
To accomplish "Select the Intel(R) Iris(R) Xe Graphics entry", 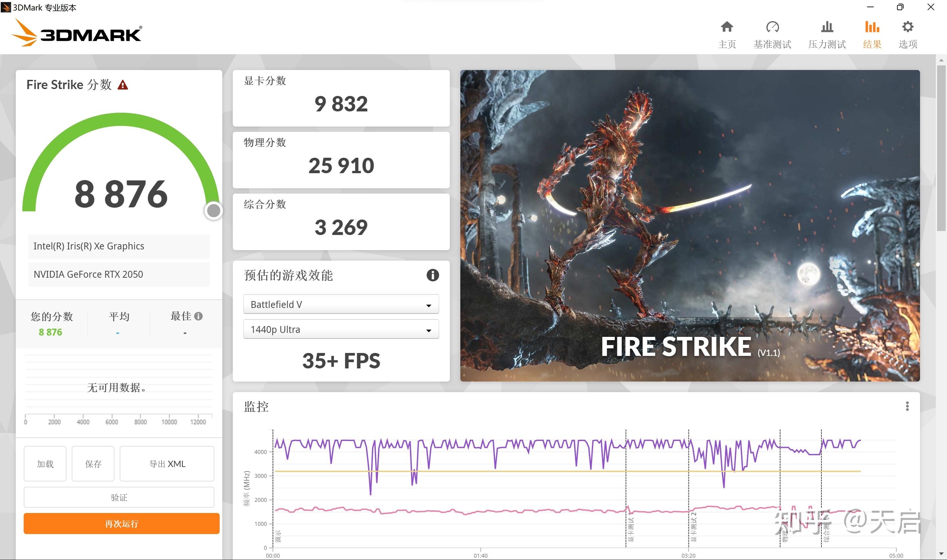I will pyautogui.click(x=118, y=246).
